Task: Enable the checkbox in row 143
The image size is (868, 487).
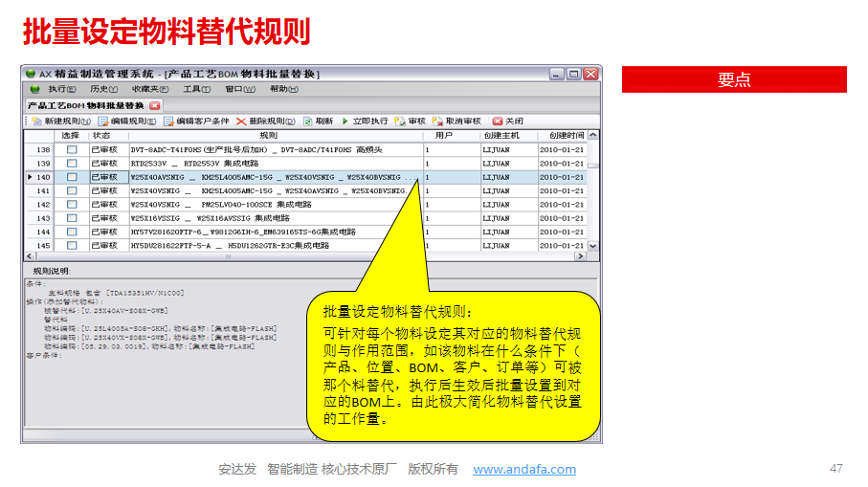Action: click(x=72, y=232)
